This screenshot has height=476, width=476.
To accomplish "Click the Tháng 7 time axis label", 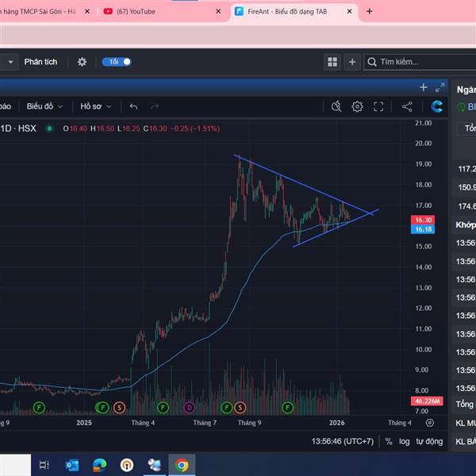I will (x=205, y=423).
